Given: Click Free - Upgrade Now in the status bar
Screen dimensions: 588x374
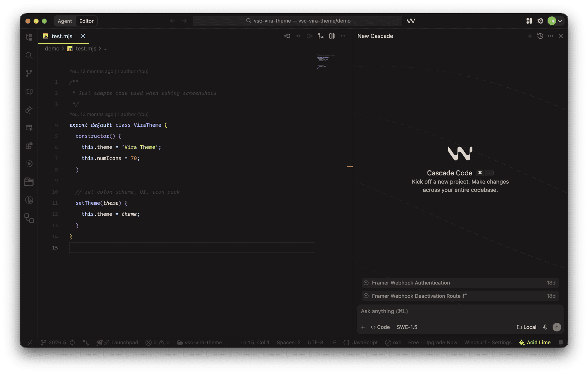Looking at the screenshot, I should tap(433, 343).
